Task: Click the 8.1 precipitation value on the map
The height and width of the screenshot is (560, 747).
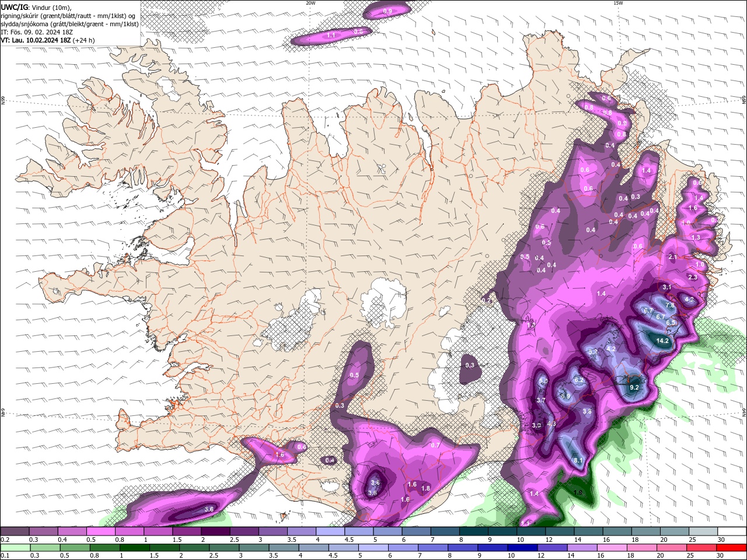Action: (578, 461)
